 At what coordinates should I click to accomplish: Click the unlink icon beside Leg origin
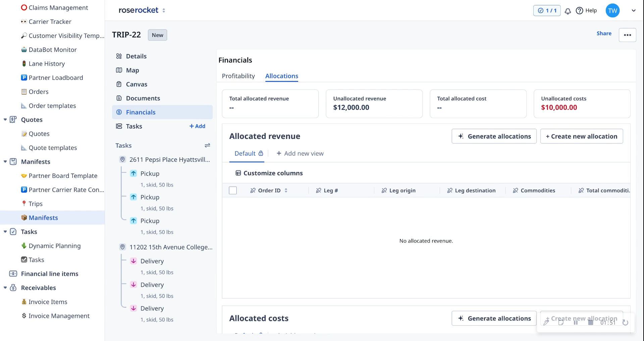(384, 191)
